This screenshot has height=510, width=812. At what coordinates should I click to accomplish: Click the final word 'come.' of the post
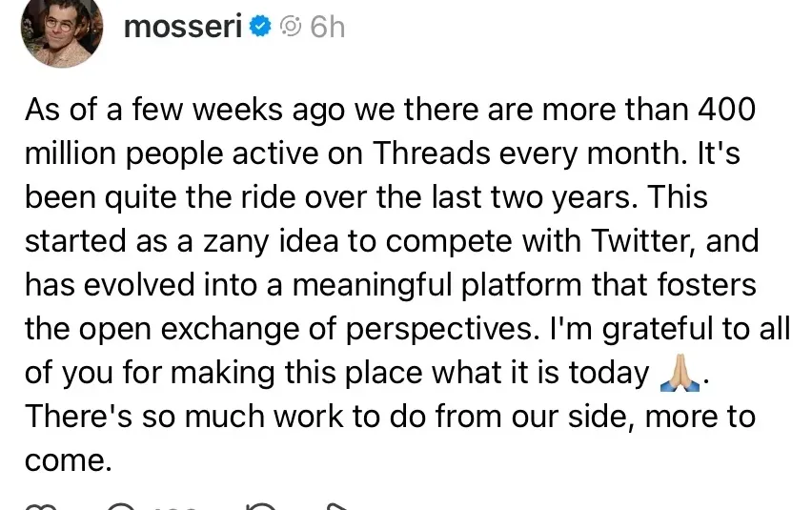click(68, 460)
